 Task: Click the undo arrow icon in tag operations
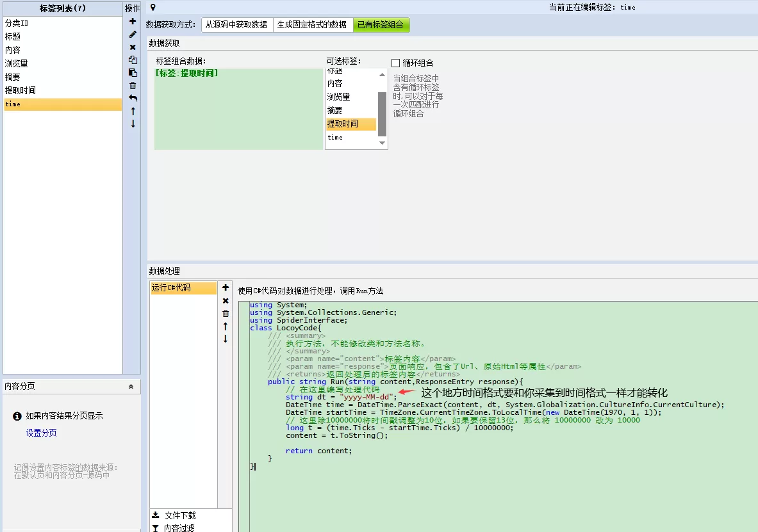coord(133,98)
